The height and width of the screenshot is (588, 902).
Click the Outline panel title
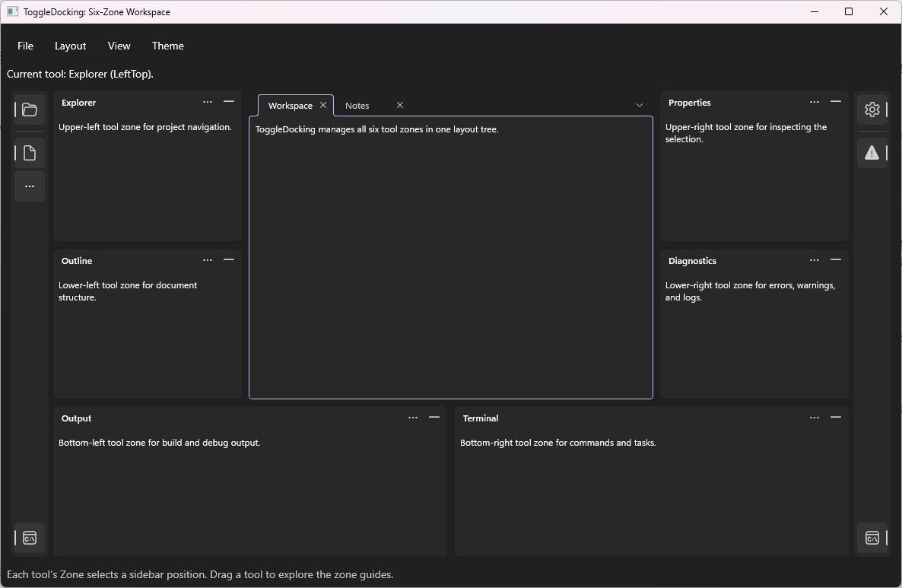pos(77,261)
